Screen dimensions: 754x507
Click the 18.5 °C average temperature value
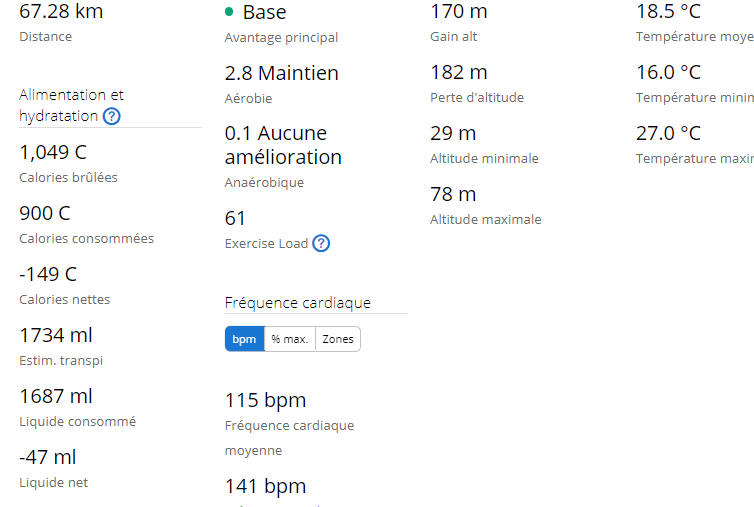668,12
